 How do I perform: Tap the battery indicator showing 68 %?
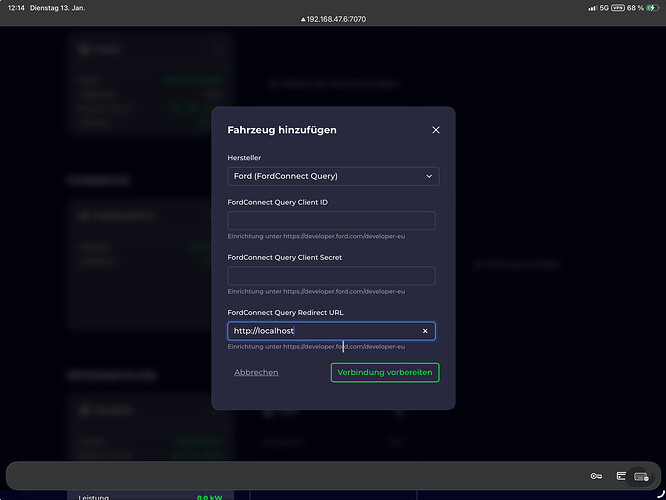642,8
